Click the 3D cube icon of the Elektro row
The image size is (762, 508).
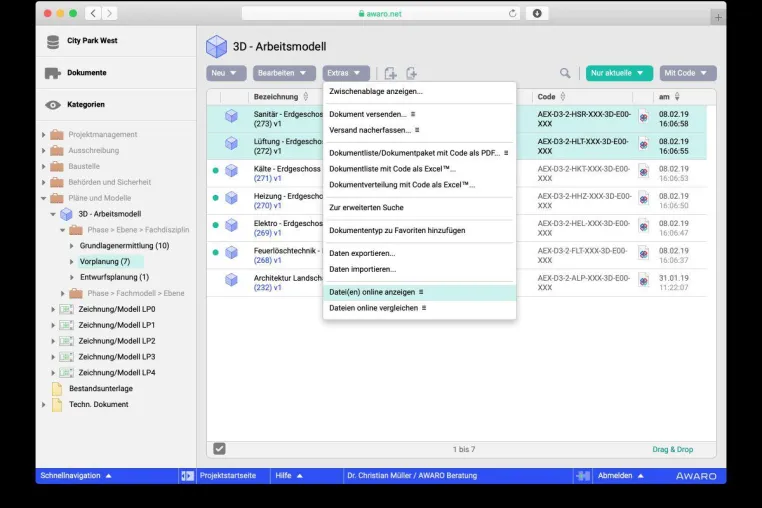[231, 225]
